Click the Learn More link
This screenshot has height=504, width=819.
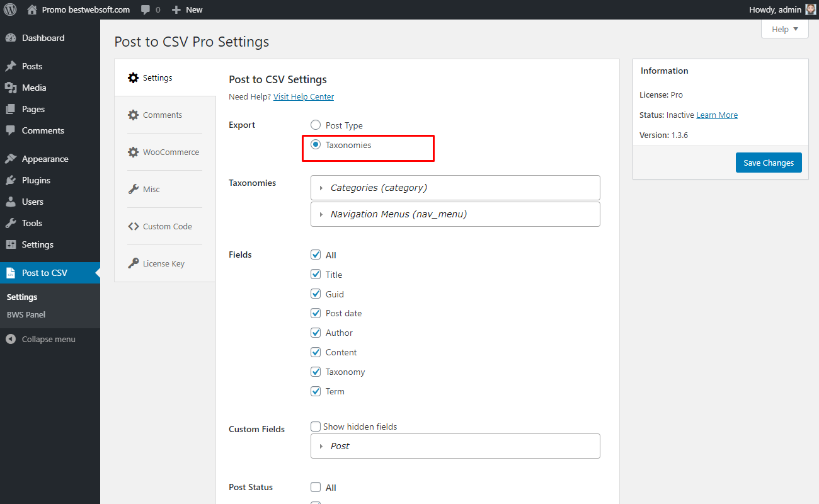(x=717, y=115)
